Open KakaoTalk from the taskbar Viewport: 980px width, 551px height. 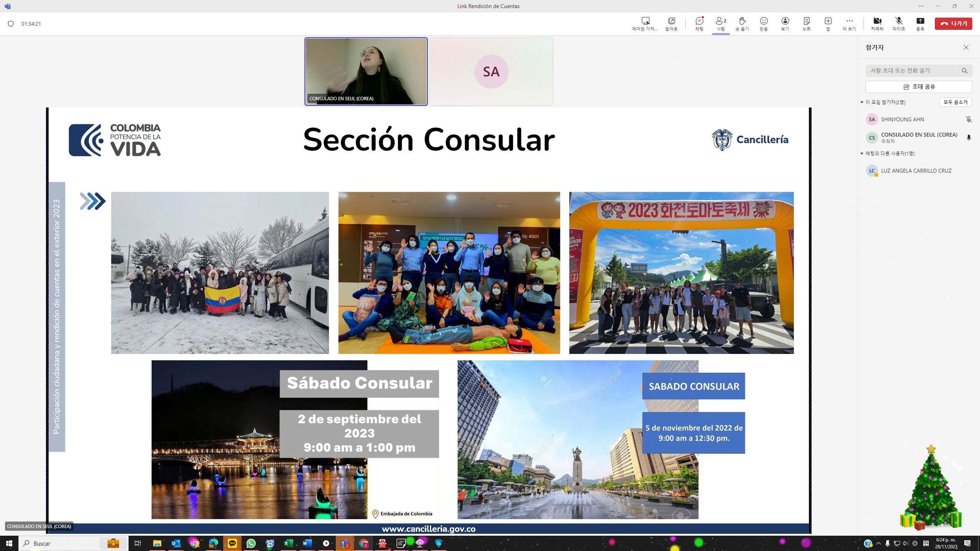(x=232, y=543)
